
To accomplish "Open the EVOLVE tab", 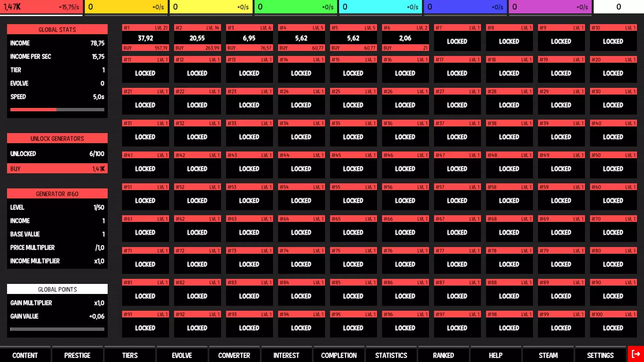I will pyautogui.click(x=182, y=355).
